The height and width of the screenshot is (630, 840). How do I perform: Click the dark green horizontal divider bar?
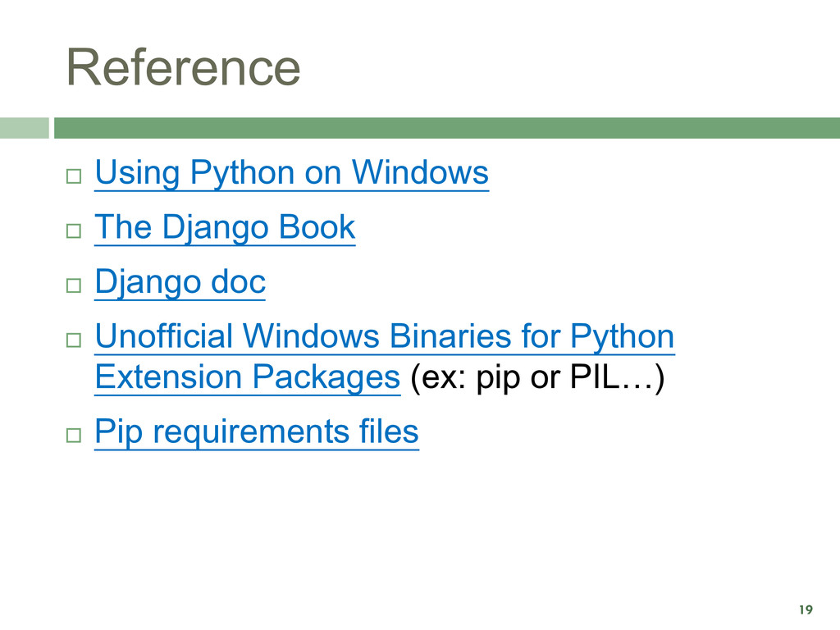click(447, 128)
